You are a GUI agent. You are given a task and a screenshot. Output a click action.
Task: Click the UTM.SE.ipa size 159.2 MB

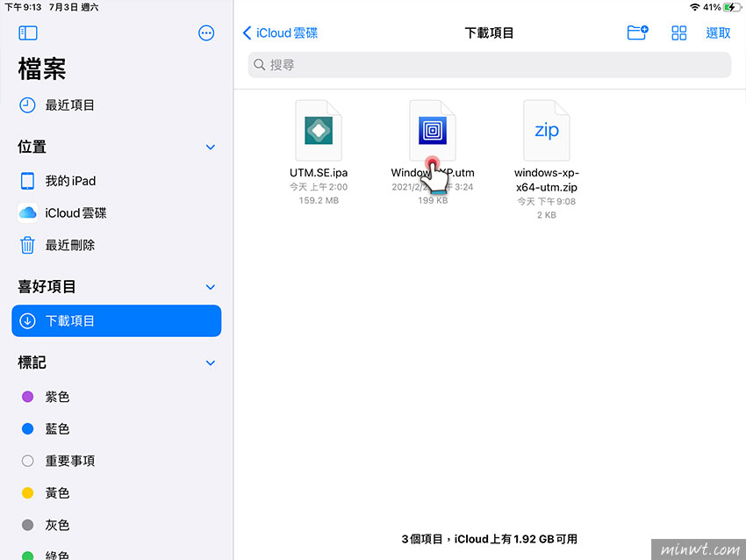[x=319, y=201]
